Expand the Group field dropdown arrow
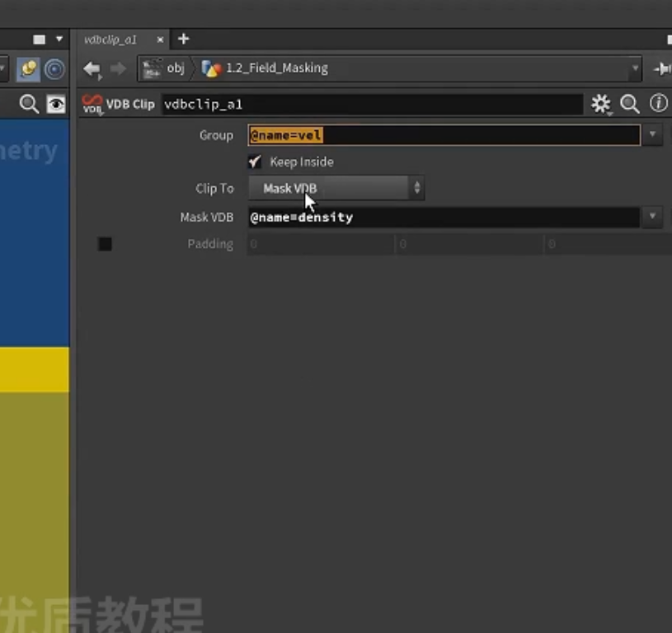This screenshot has width=672, height=633. 652,135
